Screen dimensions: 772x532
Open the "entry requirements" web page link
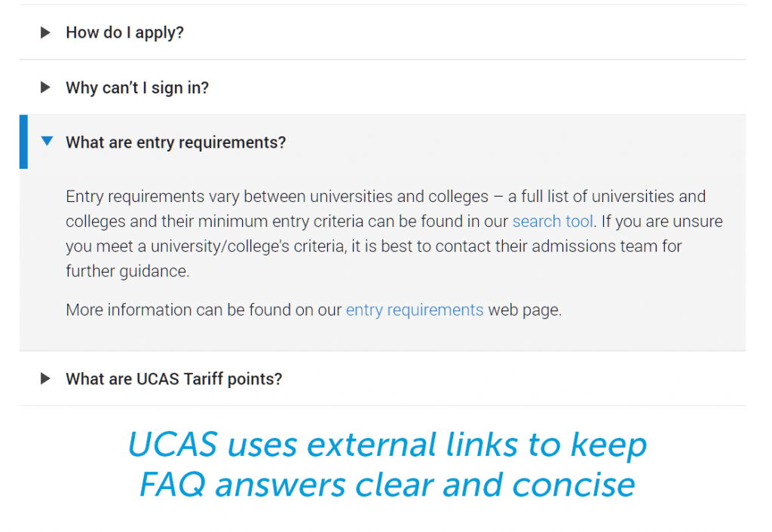[415, 310]
